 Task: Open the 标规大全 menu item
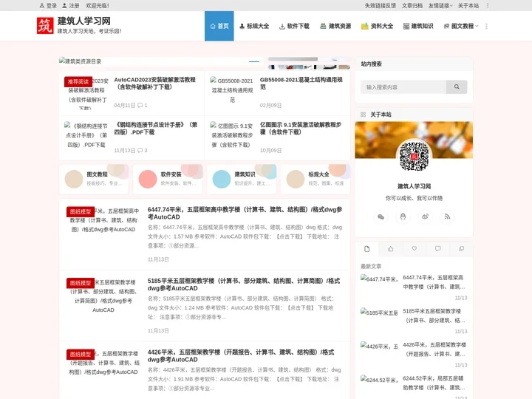coord(254,26)
